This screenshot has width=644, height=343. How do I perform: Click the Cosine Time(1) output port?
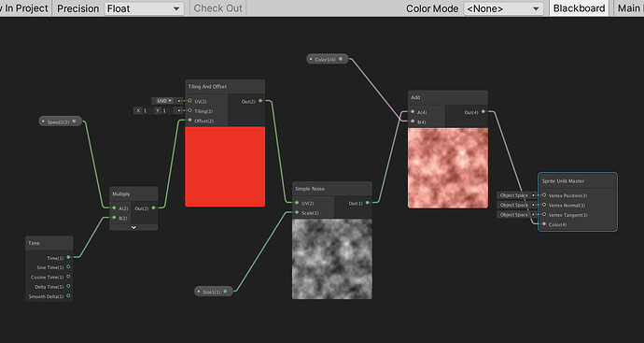(68, 277)
